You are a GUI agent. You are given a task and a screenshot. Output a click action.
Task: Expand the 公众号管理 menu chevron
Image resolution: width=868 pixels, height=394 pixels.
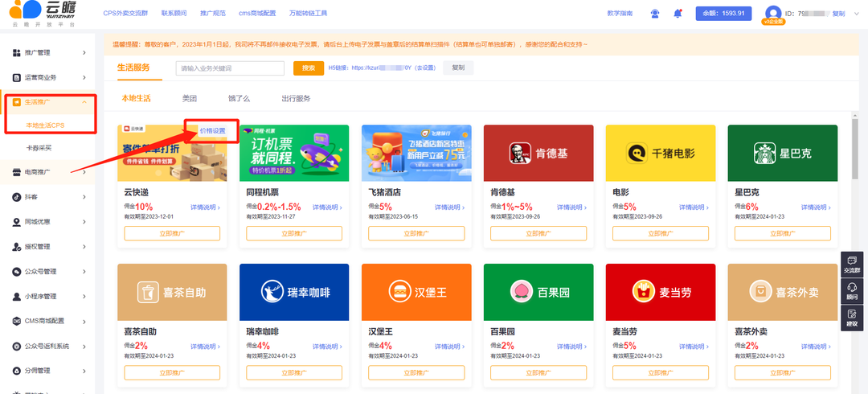(x=84, y=272)
